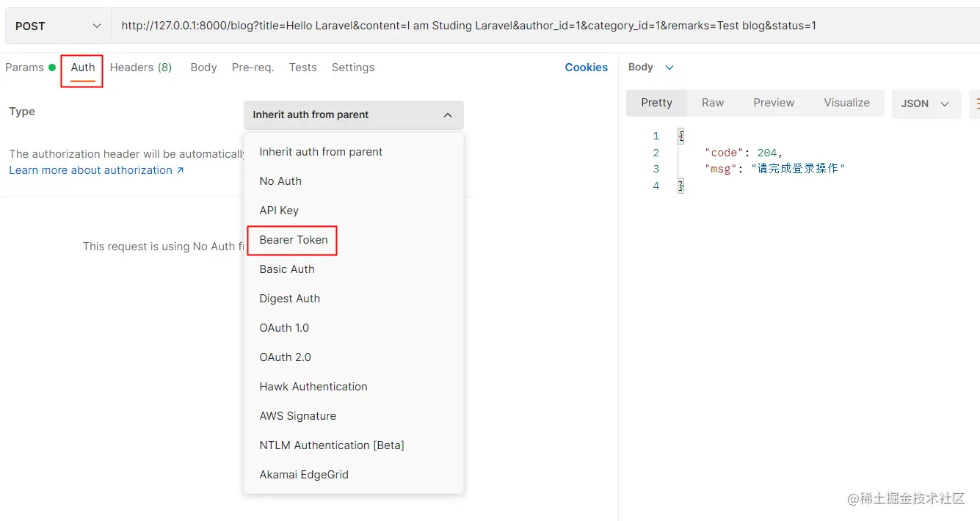
Task: Click the request URL input field
Action: click(468, 26)
